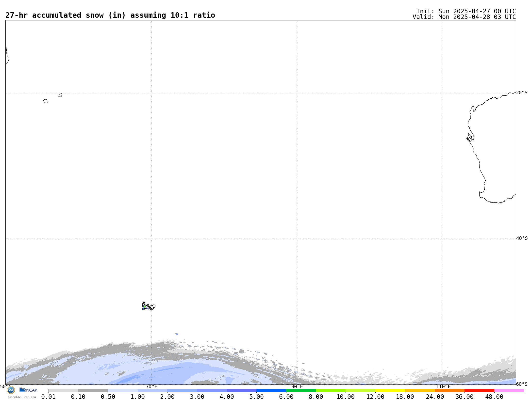Select the 4.00–5.00 violet-blue legend swatch
This screenshot has height=400, width=532.
242,391
